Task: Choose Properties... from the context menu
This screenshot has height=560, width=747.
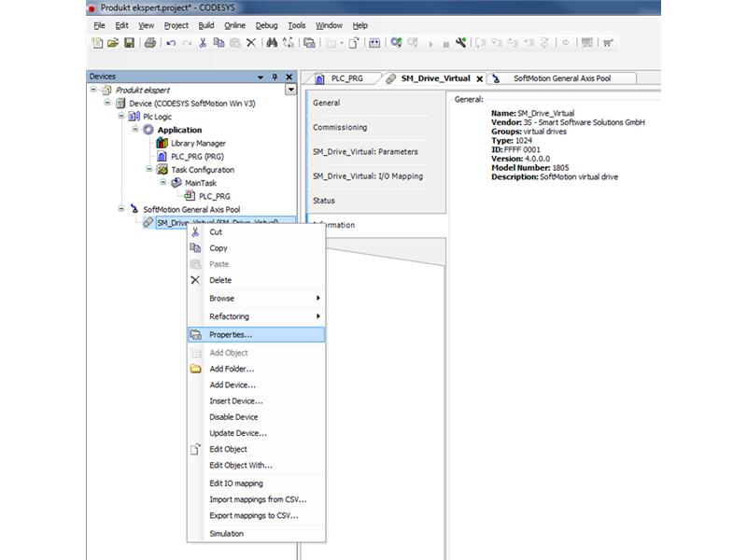Action: click(256, 335)
